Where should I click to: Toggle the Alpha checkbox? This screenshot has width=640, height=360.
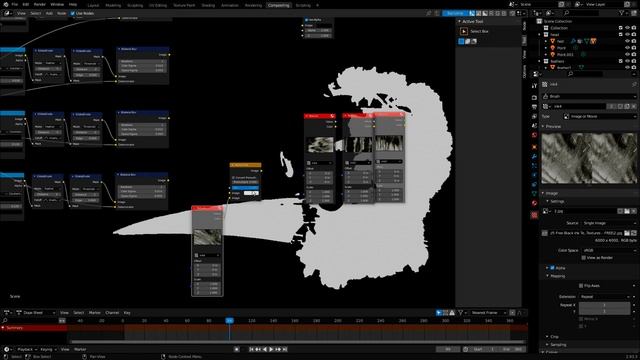553,268
